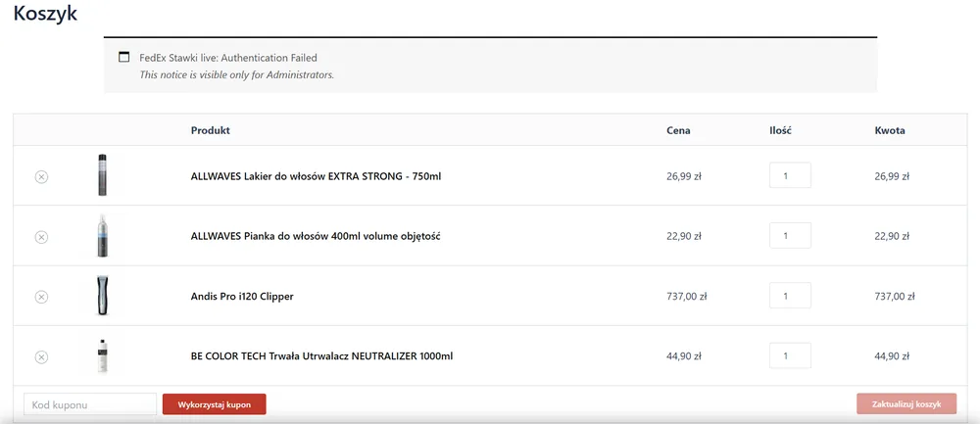The height and width of the screenshot is (424, 980).
Task: Open Andis Pro i120 Clipper product link
Action: point(242,297)
